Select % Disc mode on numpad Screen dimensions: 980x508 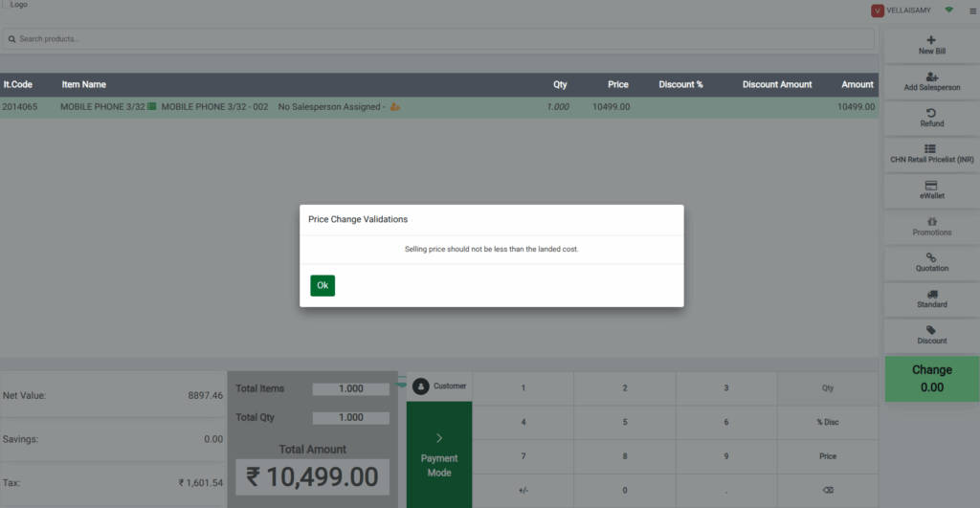[828, 423]
